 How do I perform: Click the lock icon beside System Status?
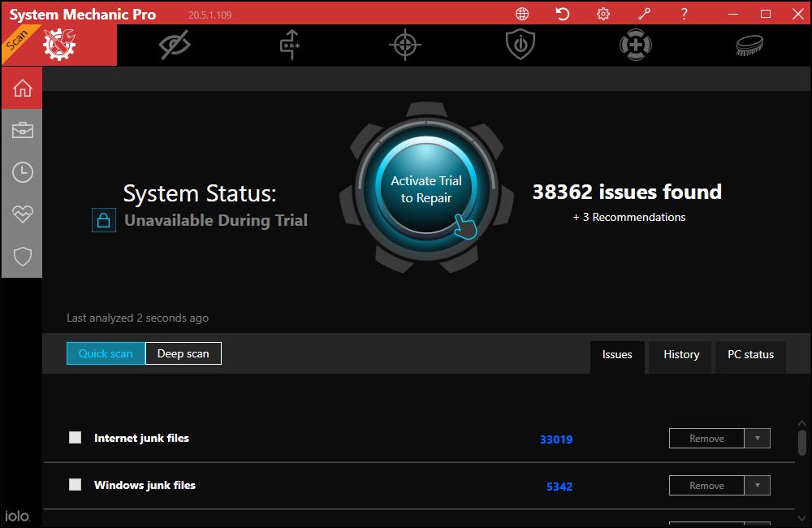104,220
